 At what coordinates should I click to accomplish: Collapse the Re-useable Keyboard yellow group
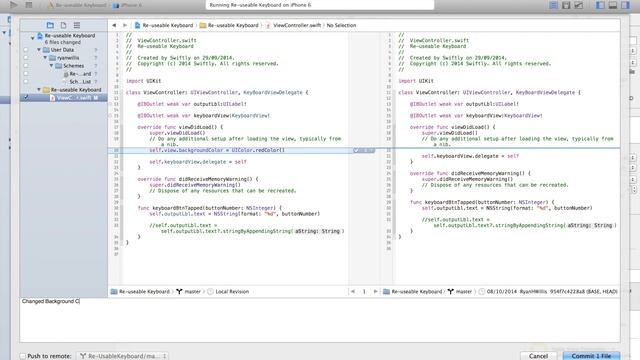39,90
